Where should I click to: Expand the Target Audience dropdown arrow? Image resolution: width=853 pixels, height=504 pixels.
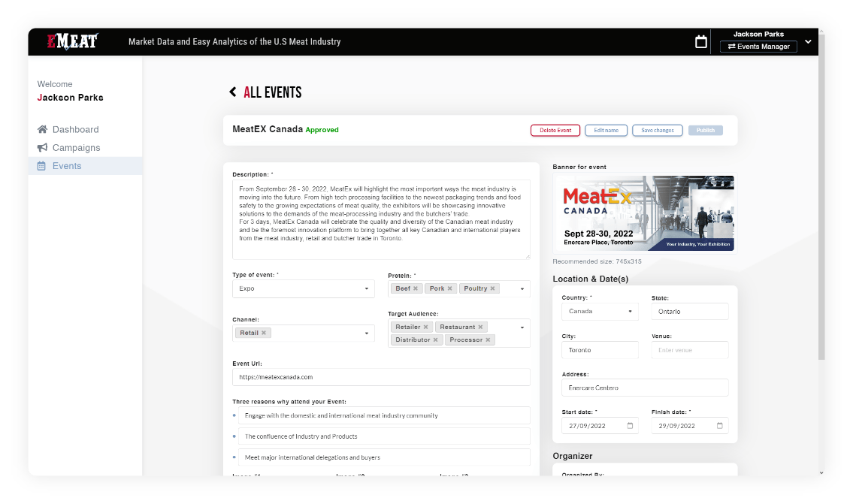tap(522, 327)
